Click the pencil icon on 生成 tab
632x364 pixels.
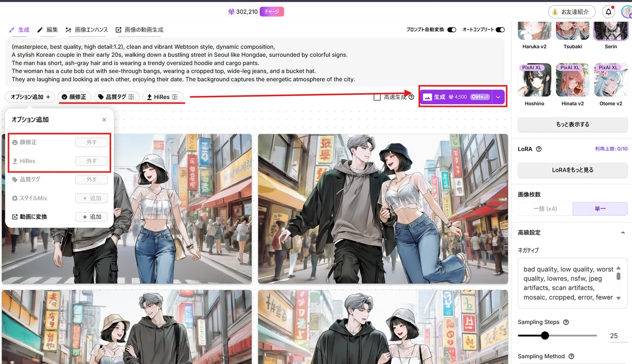click(x=12, y=30)
